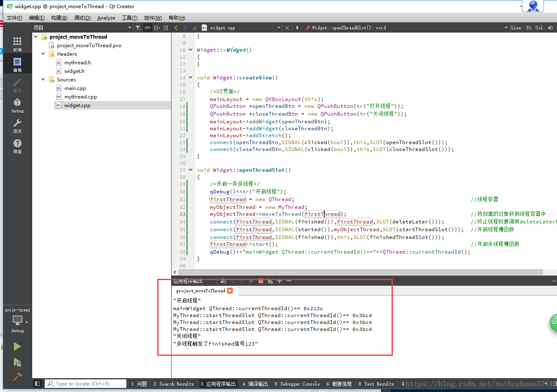
Task: Zoom in application output text plus icon
Action: click(280, 281)
